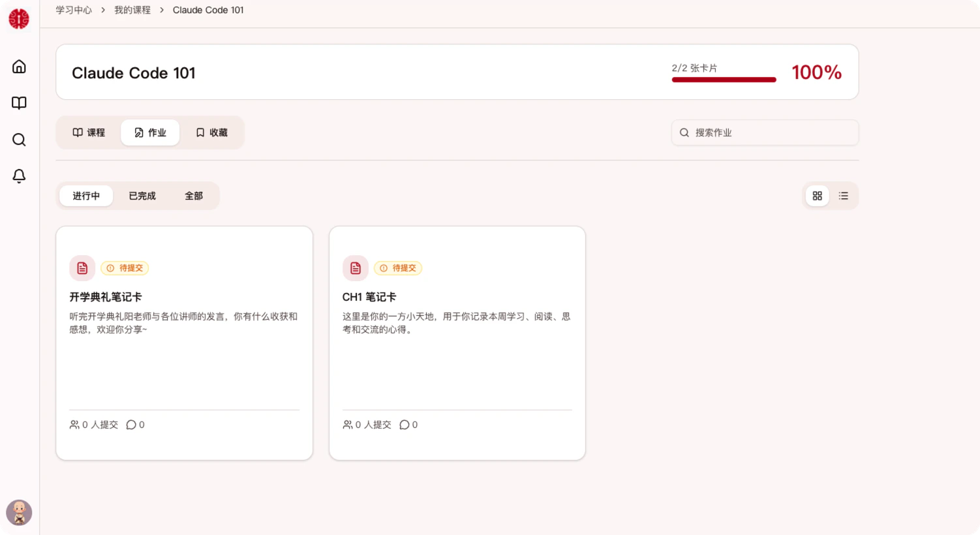Open user avatar profile

pyautogui.click(x=19, y=513)
